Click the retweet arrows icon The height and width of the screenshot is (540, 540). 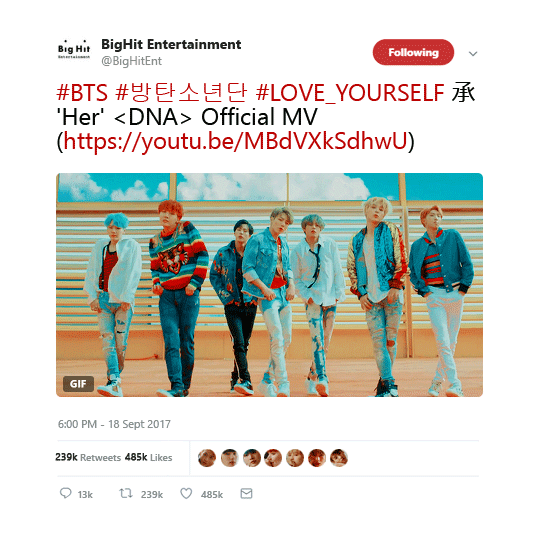click(126, 494)
